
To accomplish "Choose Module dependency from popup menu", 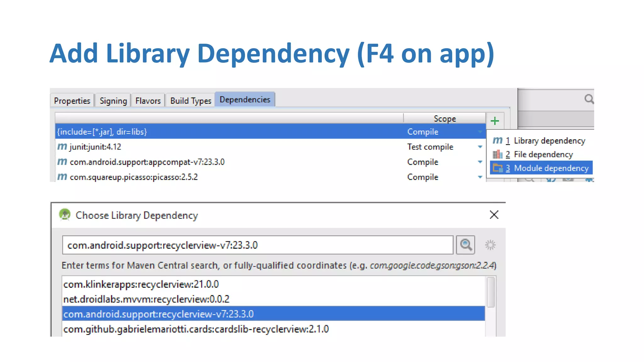I will pos(541,168).
